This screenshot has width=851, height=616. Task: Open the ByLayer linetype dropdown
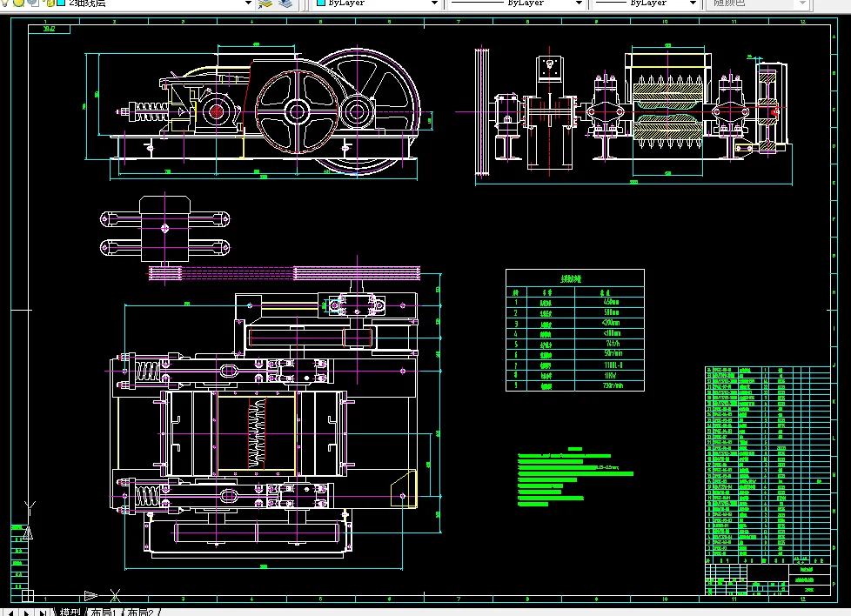(579, 3)
